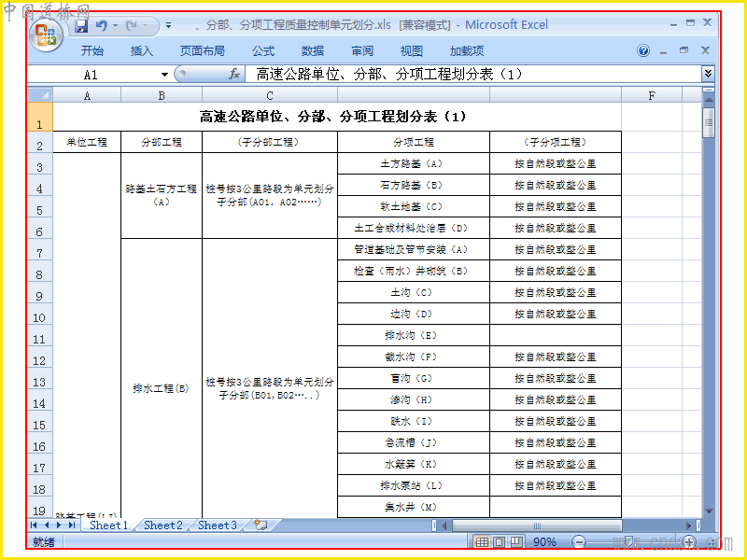Open the Name Box dropdown arrow
The width and height of the screenshot is (747, 560).
coord(164,75)
